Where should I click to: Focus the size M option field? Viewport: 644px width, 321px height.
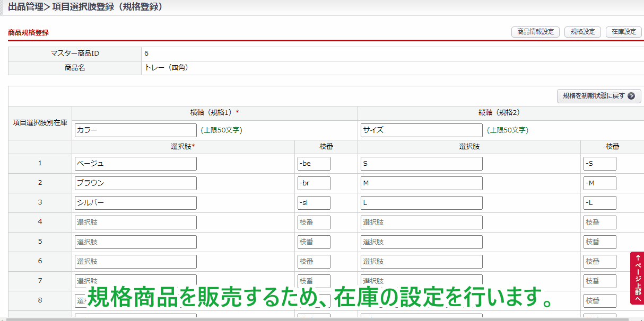pos(422,183)
